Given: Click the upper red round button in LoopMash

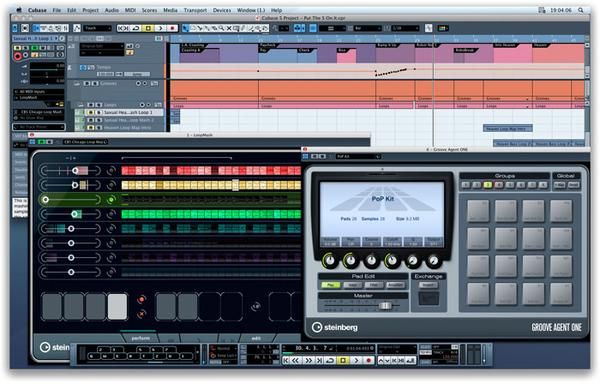Looking at the screenshot, I should pyautogui.click(x=142, y=299).
